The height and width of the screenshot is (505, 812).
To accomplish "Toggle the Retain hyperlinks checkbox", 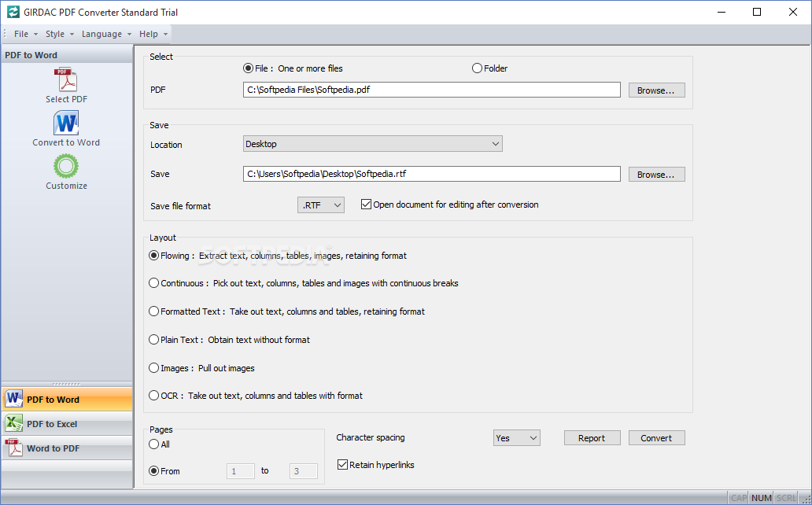I will [342, 465].
